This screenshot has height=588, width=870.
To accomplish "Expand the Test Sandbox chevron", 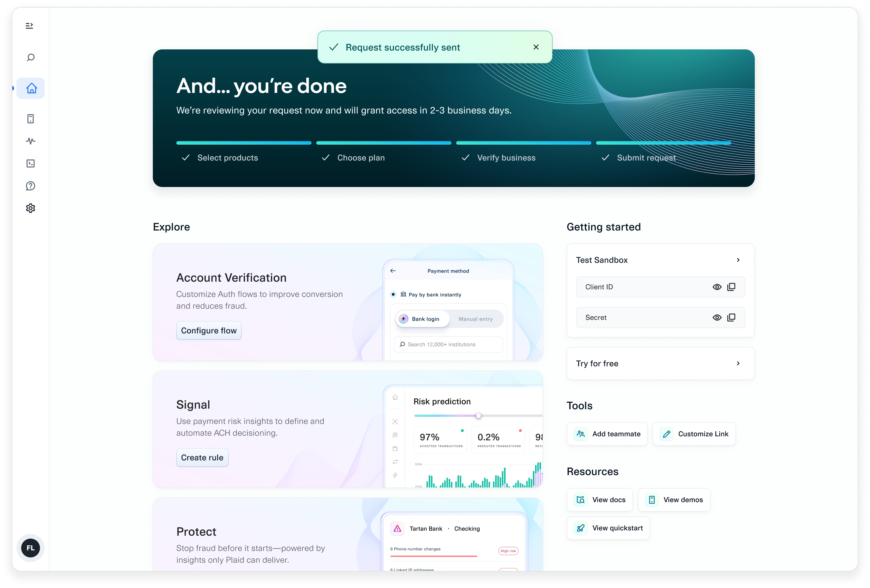I will (x=738, y=260).
